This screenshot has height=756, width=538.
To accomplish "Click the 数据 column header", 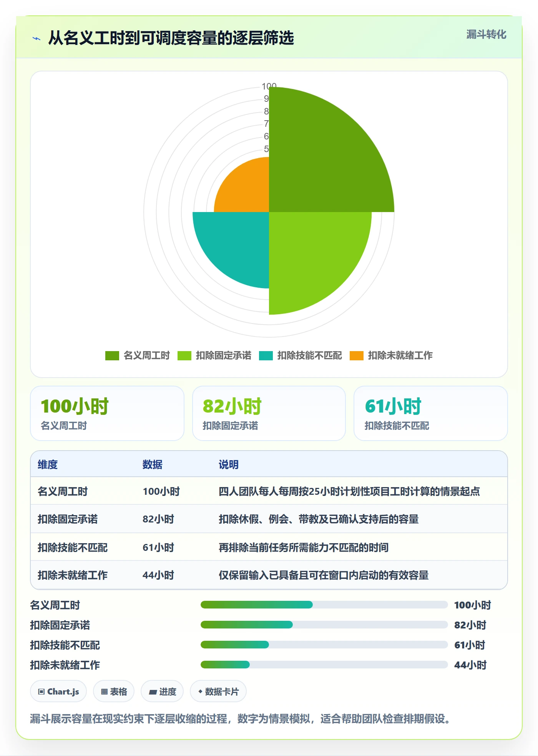I will [x=153, y=464].
